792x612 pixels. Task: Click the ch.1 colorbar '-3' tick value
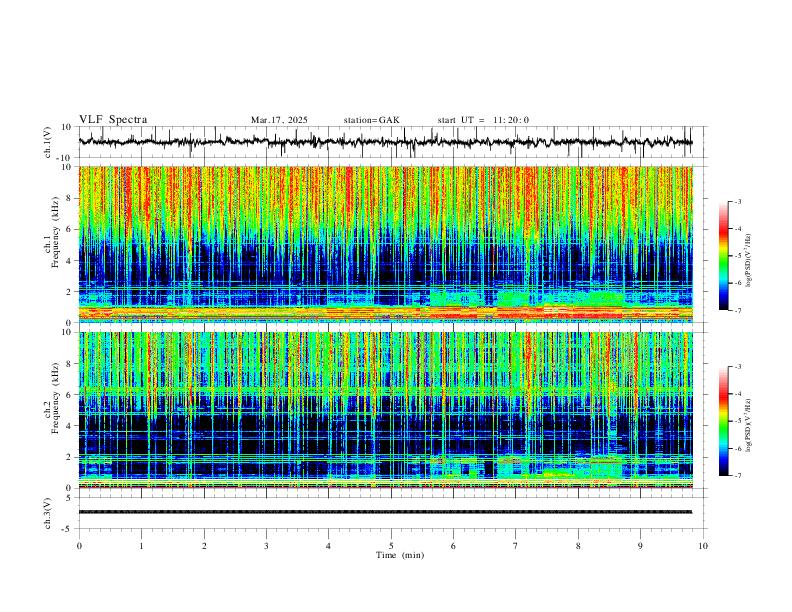coord(737,201)
